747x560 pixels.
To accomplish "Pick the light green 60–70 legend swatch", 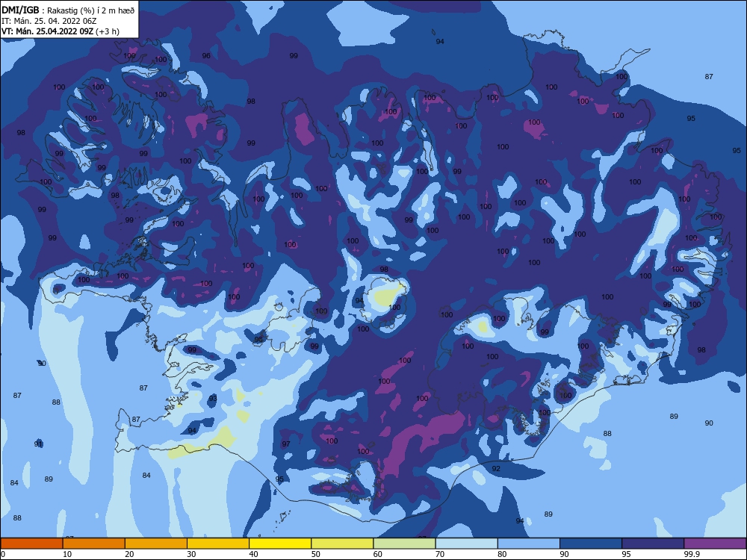I will tap(404, 544).
